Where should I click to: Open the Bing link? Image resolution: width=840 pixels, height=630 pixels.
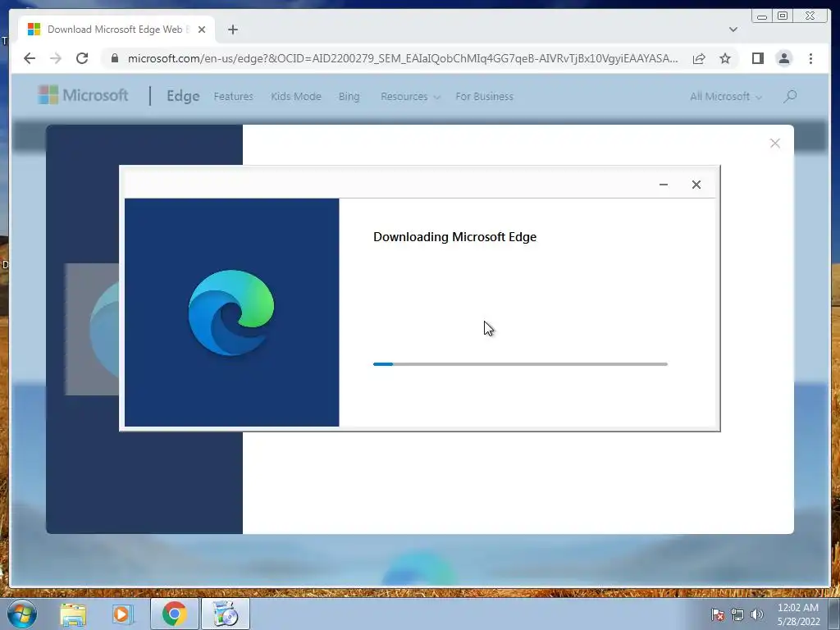pyautogui.click(x=349, y=97)
